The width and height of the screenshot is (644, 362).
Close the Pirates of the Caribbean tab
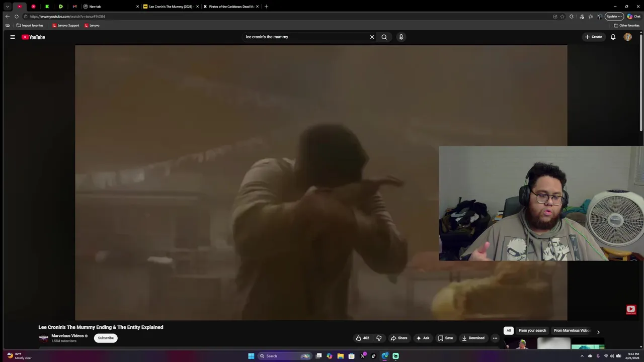(258, 7)
